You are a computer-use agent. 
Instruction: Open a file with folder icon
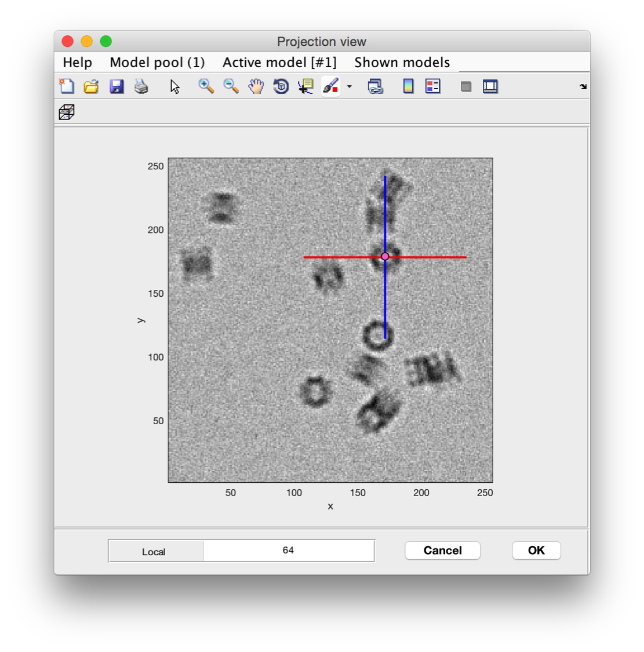91,86
